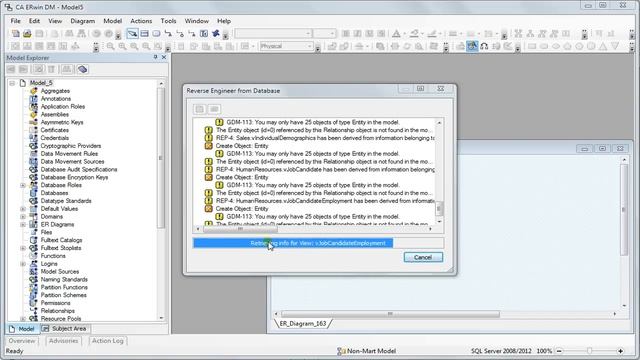
Task: Click the font color A icon
Action: coord(396,33)
